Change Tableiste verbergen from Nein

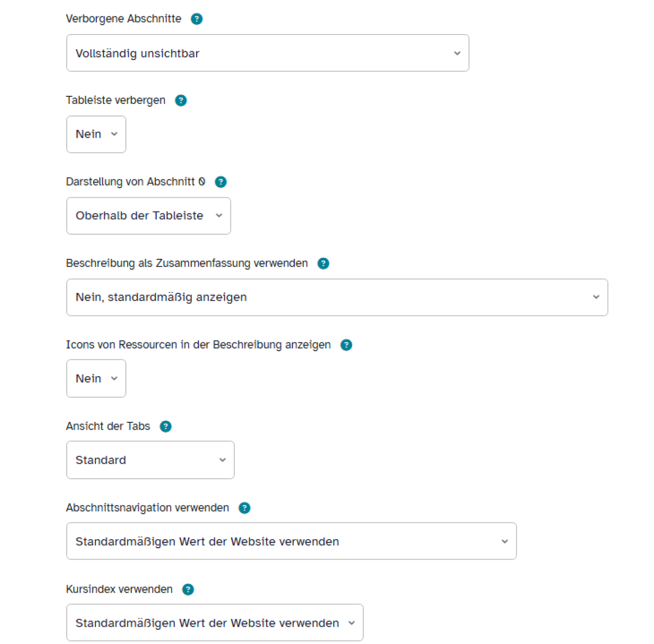coord(96,134)
